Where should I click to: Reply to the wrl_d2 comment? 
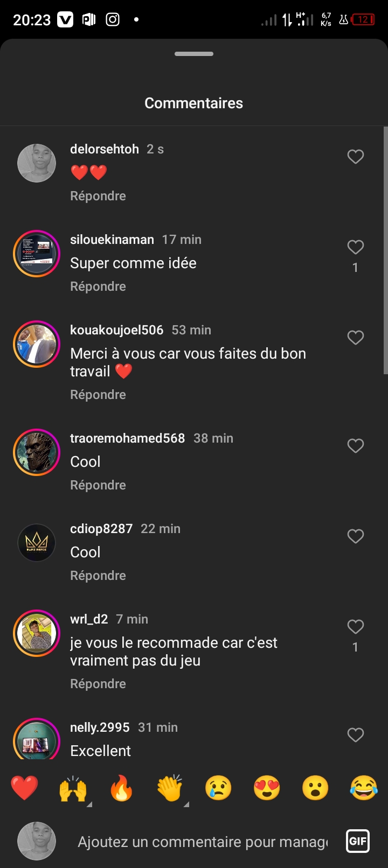click(98, 684)
